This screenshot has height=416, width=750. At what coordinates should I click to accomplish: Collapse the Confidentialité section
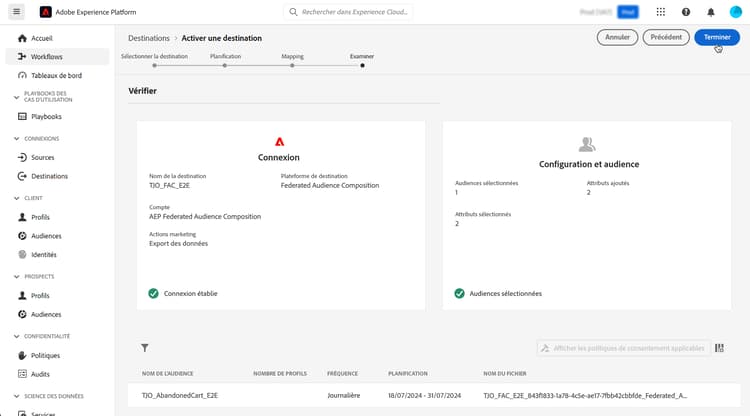click(16, 336)
